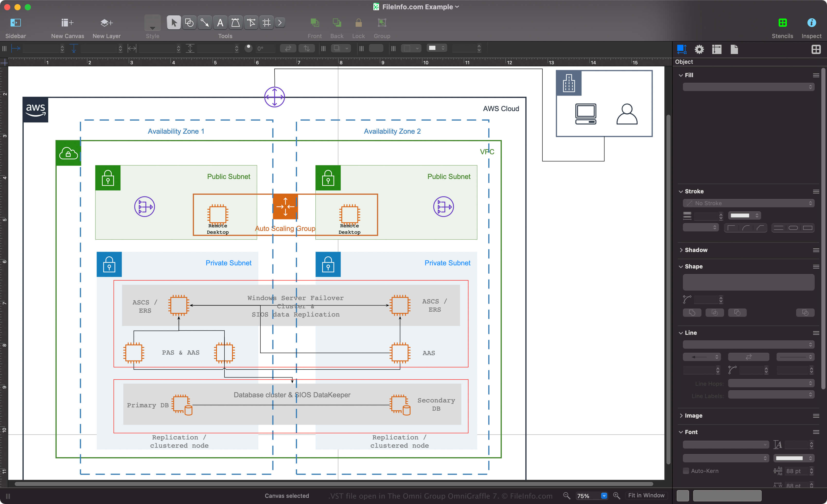Click the intersect shapes button
827x504 pixels.
[715, 313]
